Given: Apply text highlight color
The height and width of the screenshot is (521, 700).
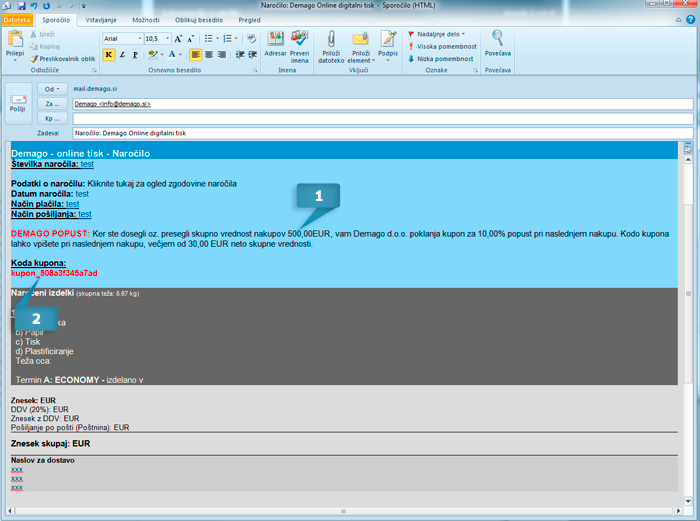Looking at the screenshot, I should coord(153,54).
